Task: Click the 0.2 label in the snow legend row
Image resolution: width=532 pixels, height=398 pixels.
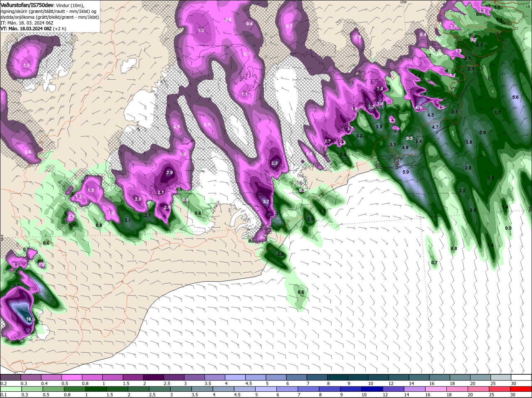Action: click(3, 383)
